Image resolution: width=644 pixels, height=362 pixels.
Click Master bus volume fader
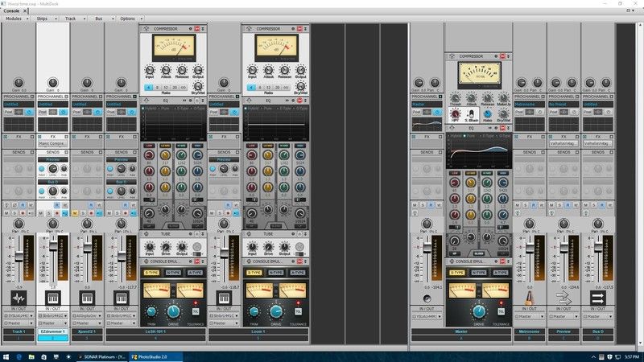tap(427, 248)
